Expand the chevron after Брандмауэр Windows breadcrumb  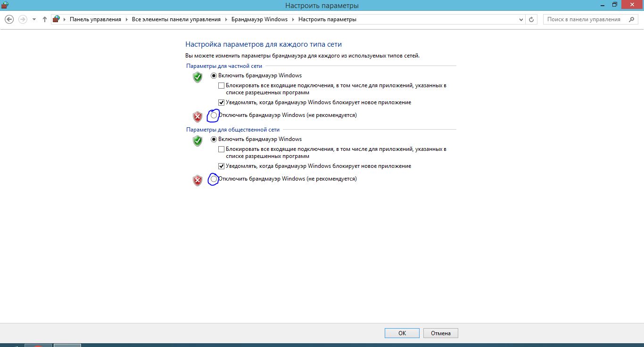pos(293,19)
